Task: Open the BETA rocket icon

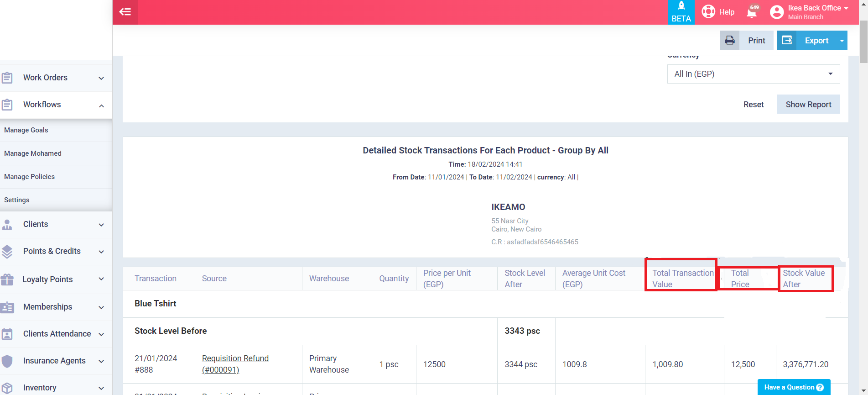Action: (x=681, y=6)
